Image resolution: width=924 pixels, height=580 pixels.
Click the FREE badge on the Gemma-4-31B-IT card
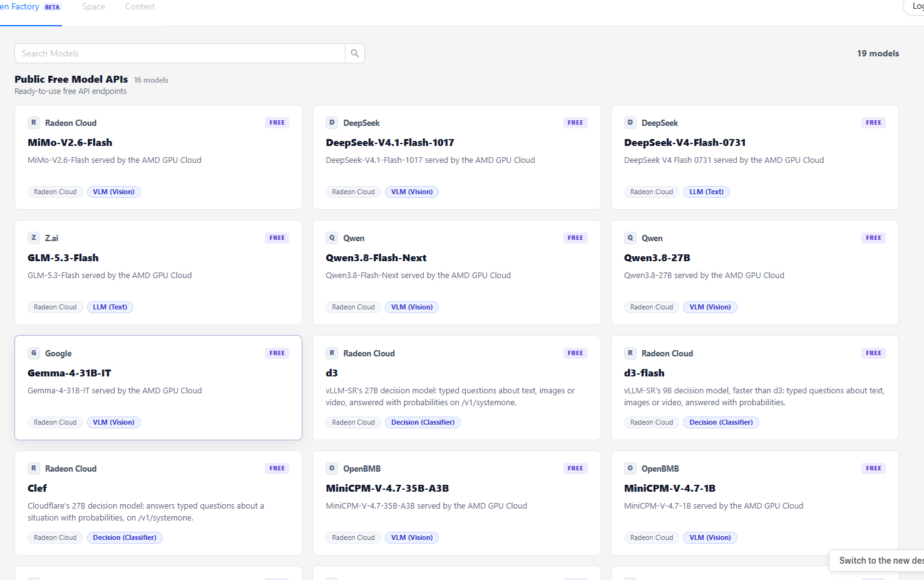[x=277, y=353]
